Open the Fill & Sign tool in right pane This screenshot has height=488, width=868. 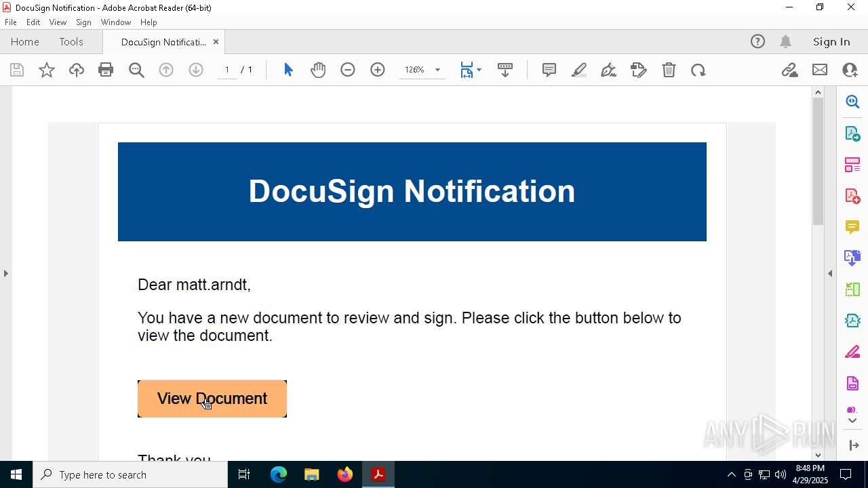point(852,352)
